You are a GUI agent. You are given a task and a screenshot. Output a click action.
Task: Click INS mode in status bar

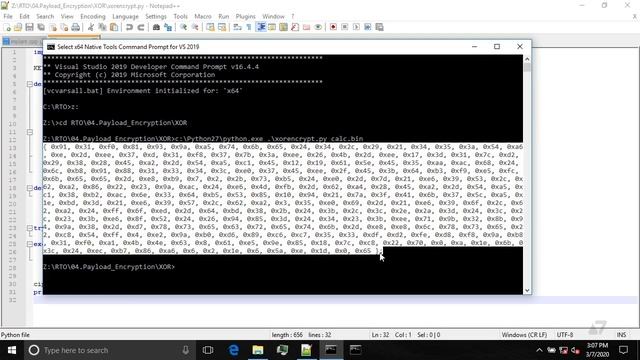pos(621,335)
